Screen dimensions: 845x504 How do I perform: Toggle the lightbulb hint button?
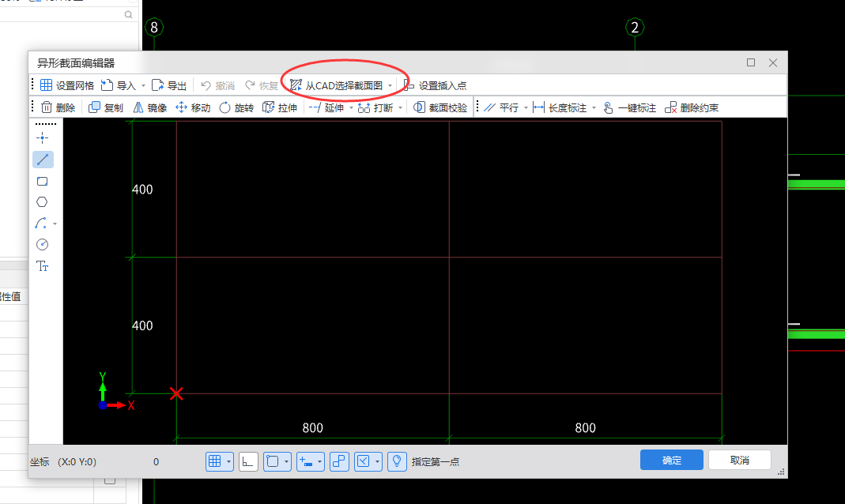[397, 461]
